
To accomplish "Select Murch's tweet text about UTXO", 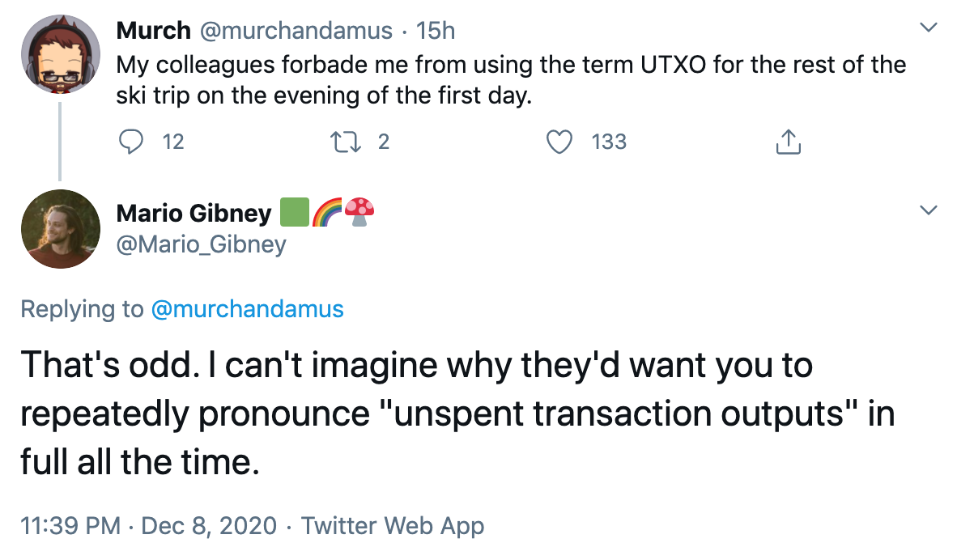I will click(x=510, y=79).
